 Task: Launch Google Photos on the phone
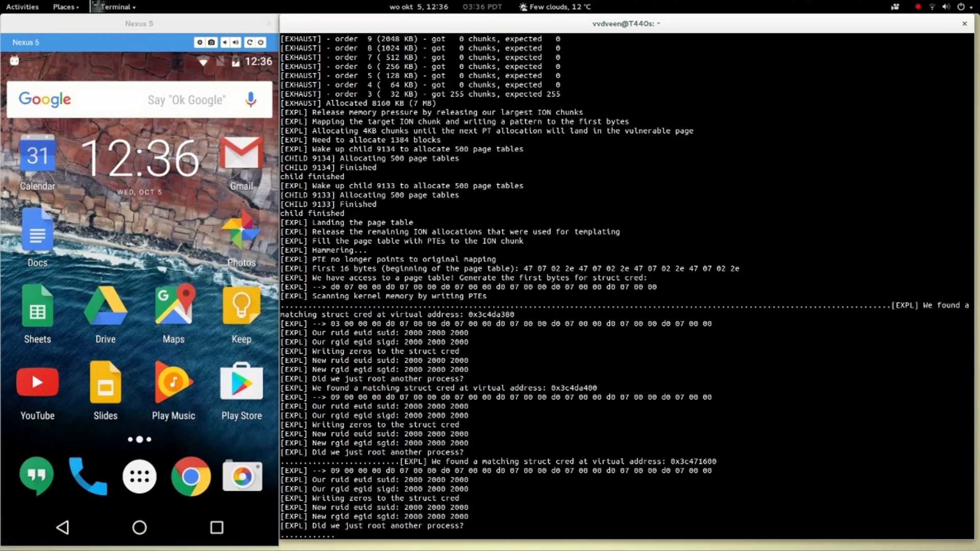241,238
